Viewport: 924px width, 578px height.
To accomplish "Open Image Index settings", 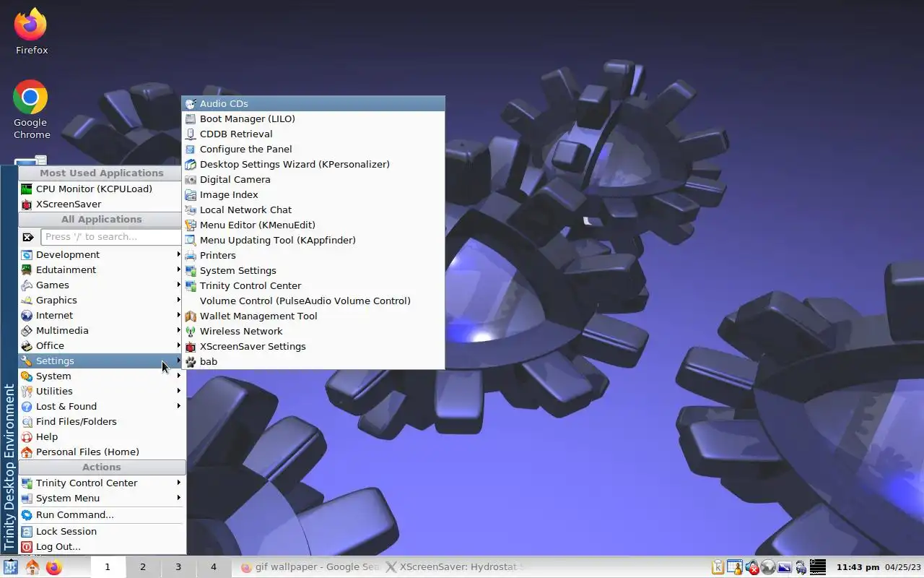I will (313, 194).
